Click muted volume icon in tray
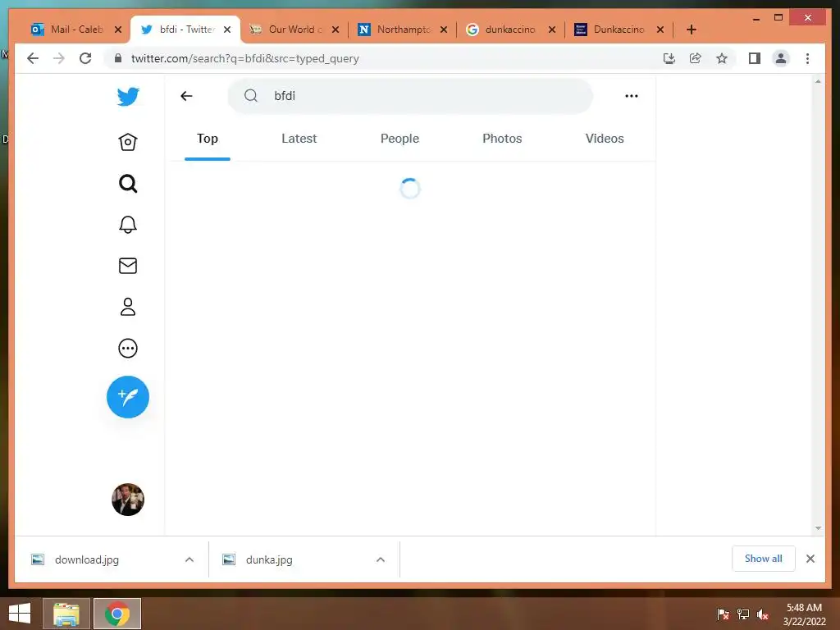This screenshot has height=630, width=840. click(x=763, y=614)
